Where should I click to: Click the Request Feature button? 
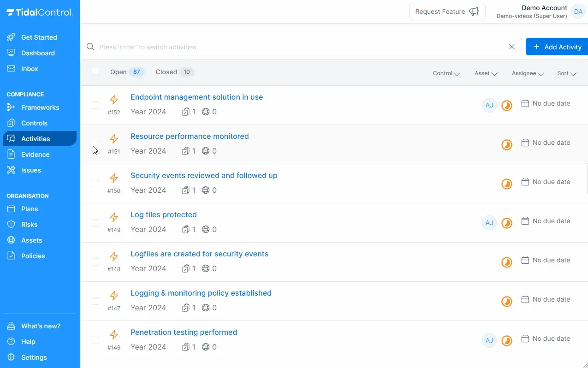pos(447,12)
